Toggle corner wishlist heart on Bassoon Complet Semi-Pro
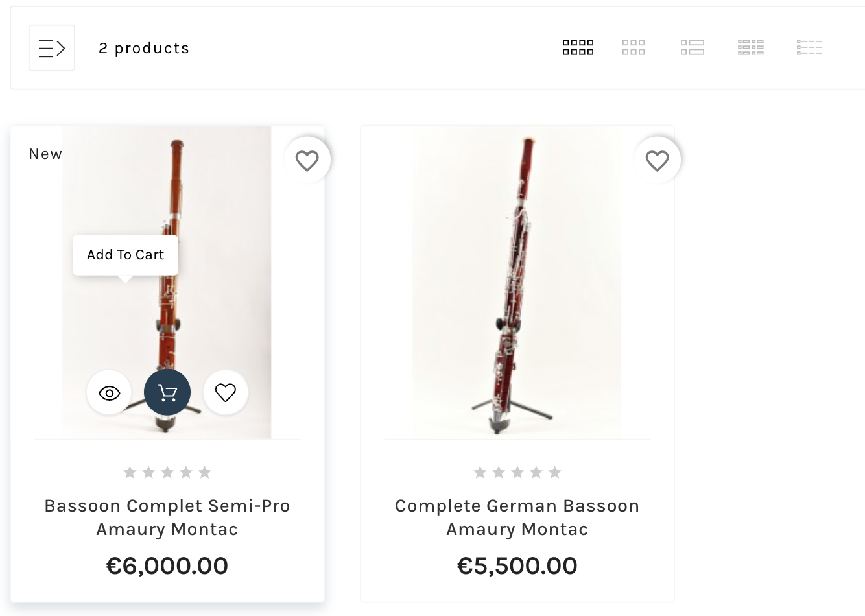The height and width of the screenshot is (616, 865). tap(307, 160)
